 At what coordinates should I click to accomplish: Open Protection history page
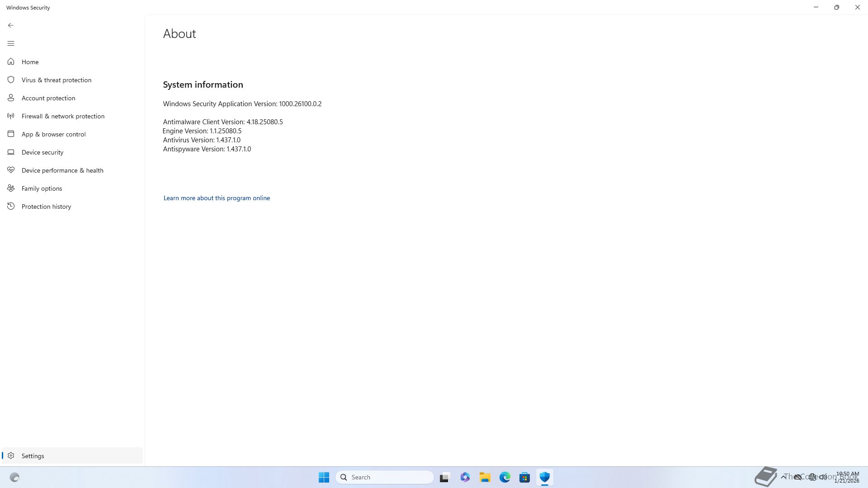click(x=46, y=206)
